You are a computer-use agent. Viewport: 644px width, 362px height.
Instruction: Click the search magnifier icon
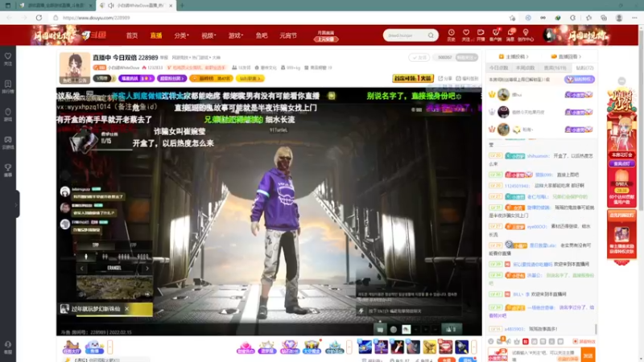(431, 35)
